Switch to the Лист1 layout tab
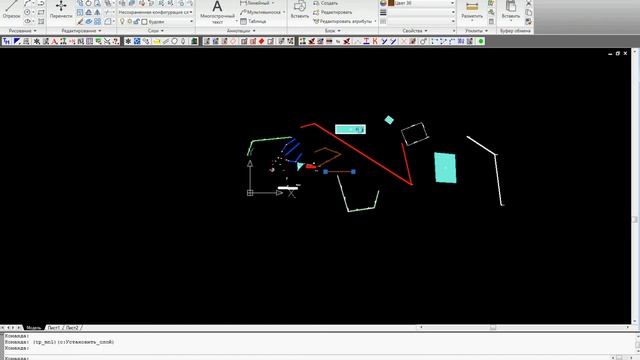Screen dimensions: 640x360 coord(53,328)
